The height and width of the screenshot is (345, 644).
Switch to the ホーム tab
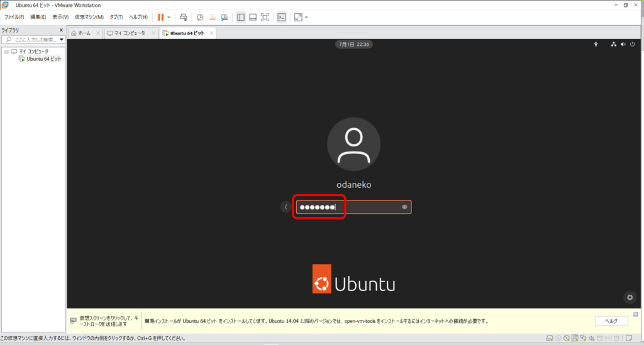84,33
